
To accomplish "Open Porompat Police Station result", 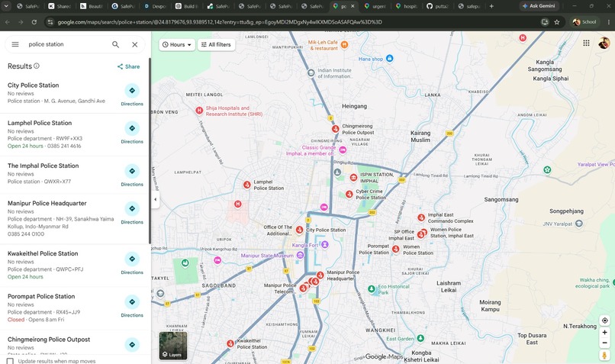I will point(41,296).
